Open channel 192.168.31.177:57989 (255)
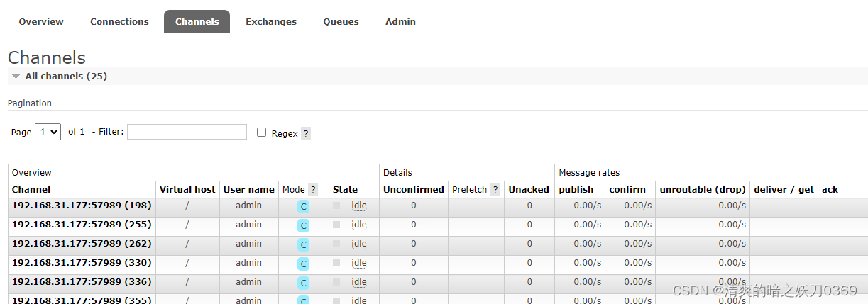The image size is (868, 304). [x=82, y=225]
